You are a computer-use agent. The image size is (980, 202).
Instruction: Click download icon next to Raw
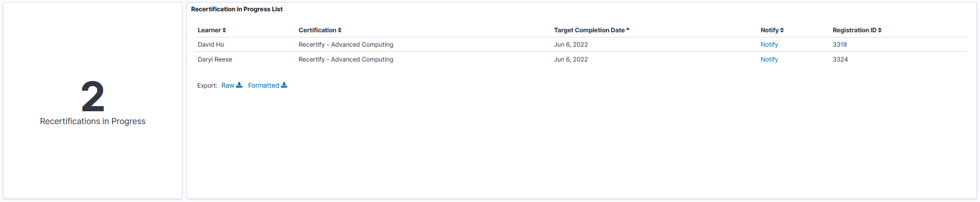point(239,85)
